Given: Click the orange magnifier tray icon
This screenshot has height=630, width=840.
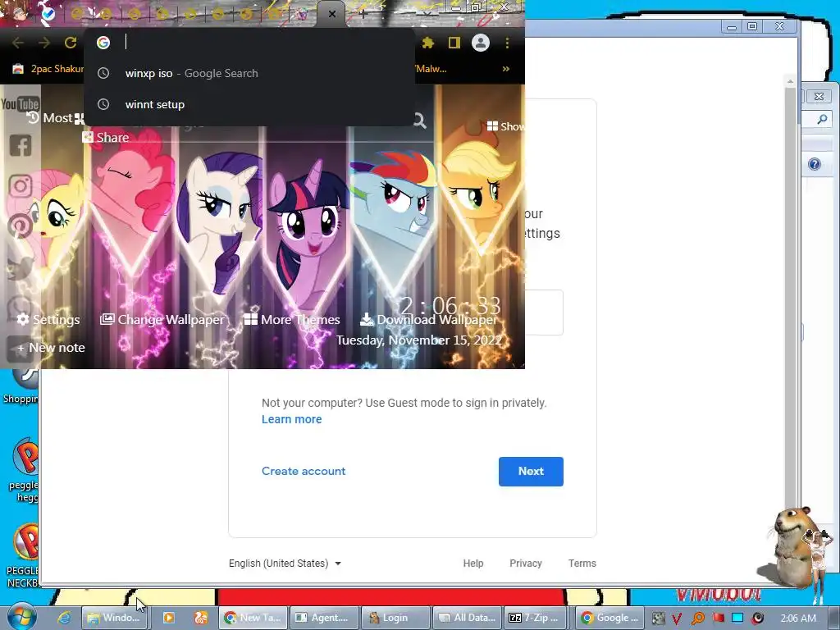Looking at the screenshot, I should click(x=697, y=619).
